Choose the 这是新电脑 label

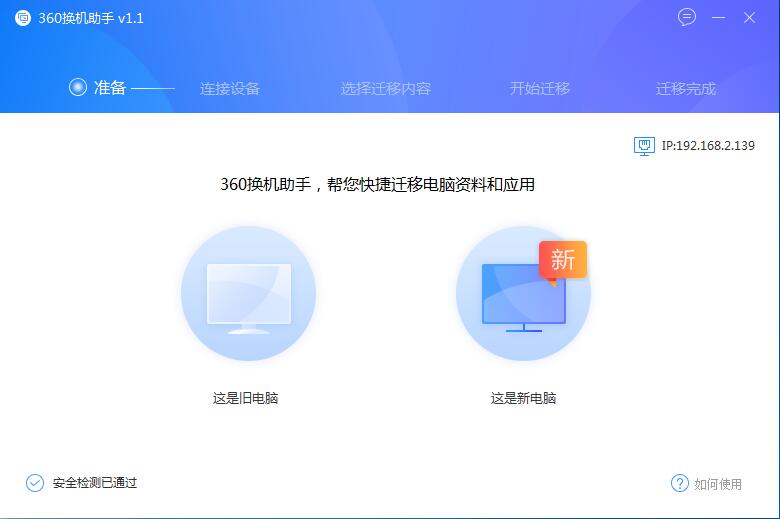click(523, 398)
